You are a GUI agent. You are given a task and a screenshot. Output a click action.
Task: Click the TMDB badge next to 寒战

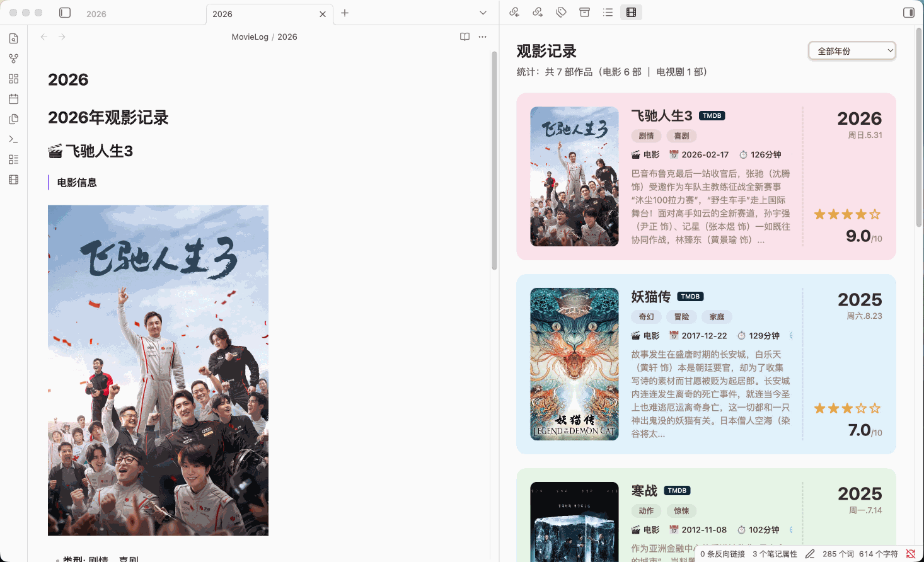pos(677,491)
